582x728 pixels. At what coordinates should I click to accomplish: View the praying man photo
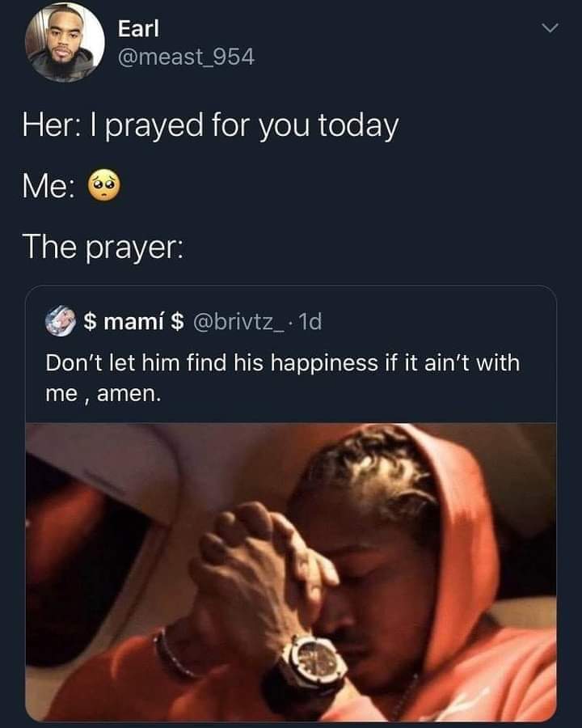[291, 572]
